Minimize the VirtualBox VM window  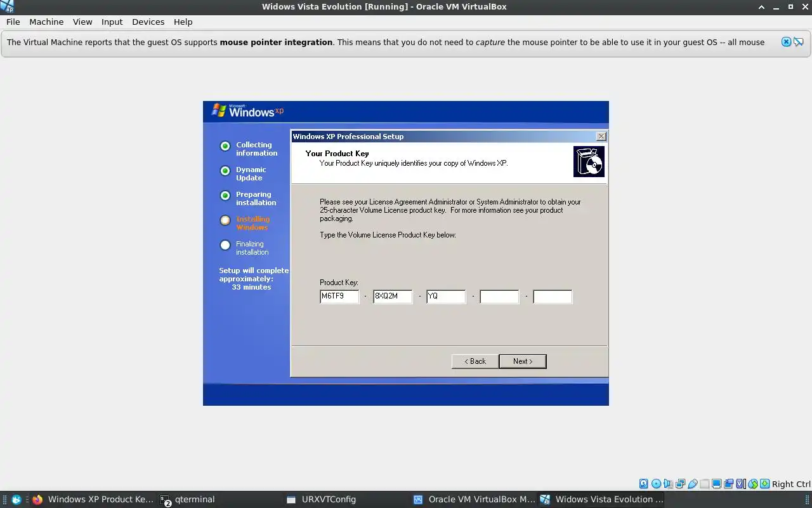point(776,6)
